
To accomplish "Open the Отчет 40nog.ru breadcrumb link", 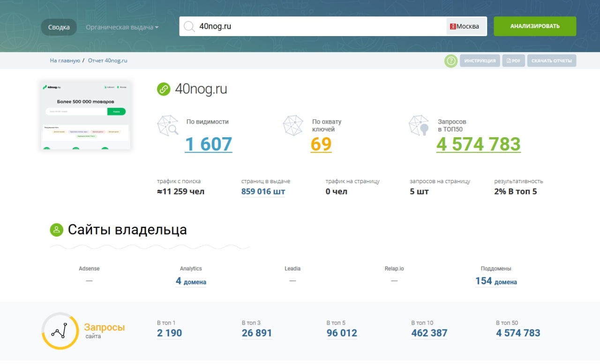I will pos(108,60).
